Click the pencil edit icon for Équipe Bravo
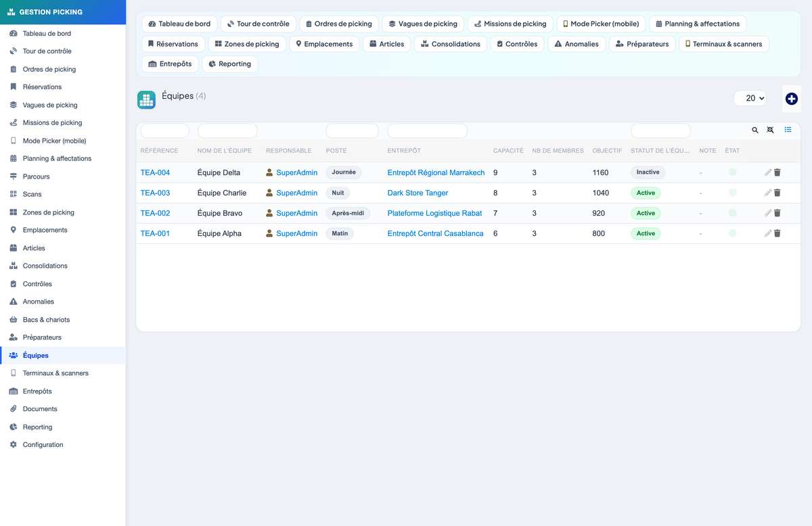812x526 pixels. [x=767, y=213]
